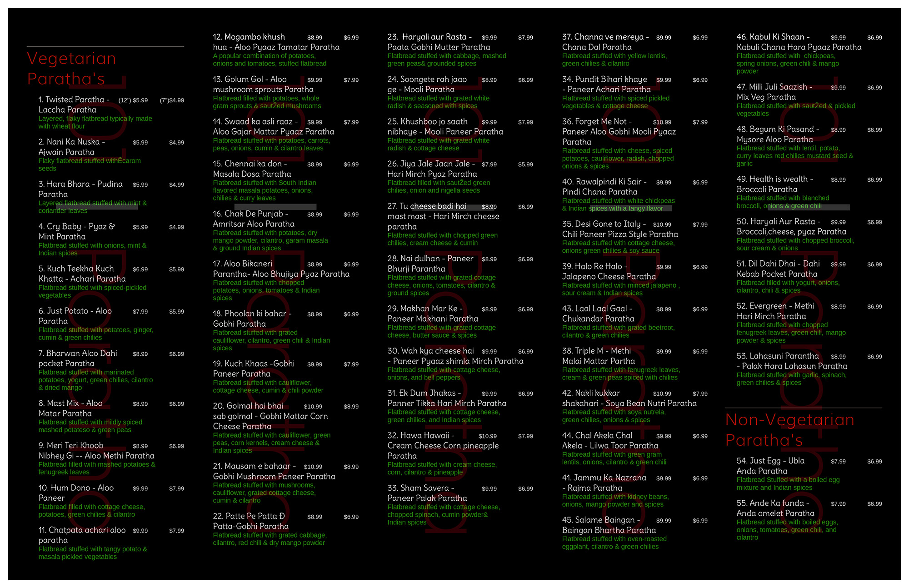Select Mogambo khush hua menu item
Screen dimensions: 909x588
click(x=249, y=37)
